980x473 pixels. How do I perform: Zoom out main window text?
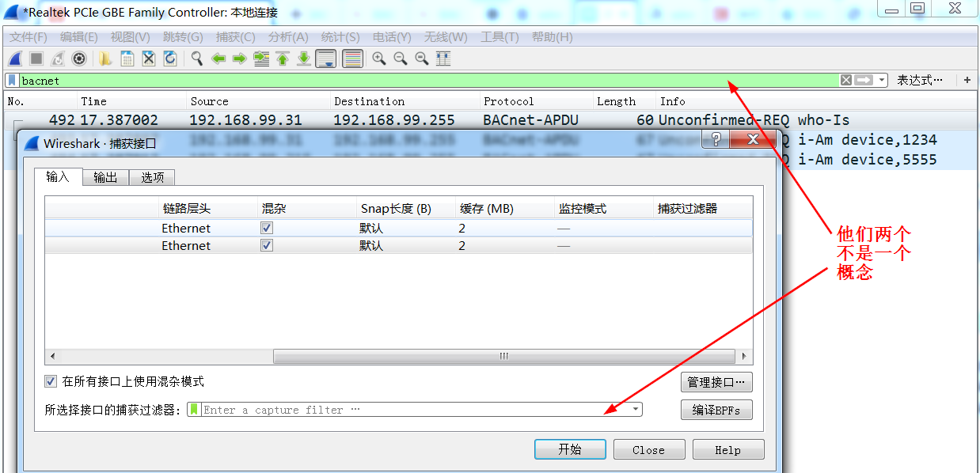(401, 59)
